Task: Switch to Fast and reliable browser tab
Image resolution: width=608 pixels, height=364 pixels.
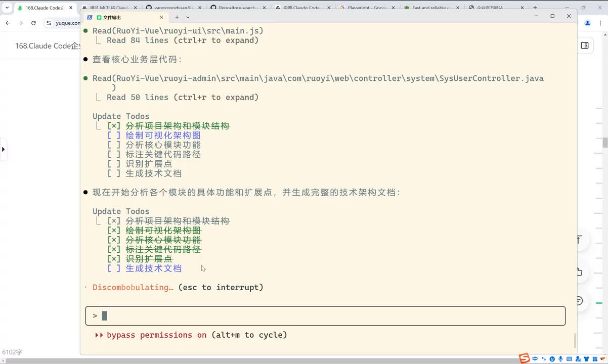Action: click(x=432, y=8)
